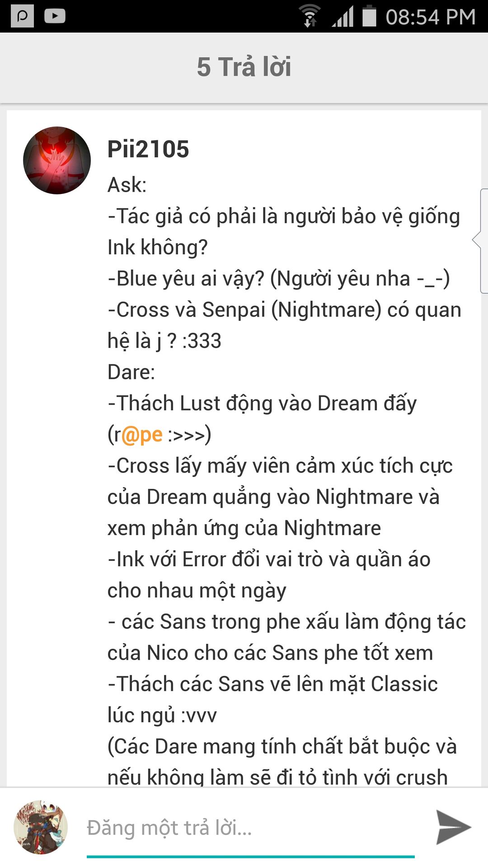Viewport: 488px width, 868px height.
Task: Open Pii2105's round profile avatar
Action: 57,160
